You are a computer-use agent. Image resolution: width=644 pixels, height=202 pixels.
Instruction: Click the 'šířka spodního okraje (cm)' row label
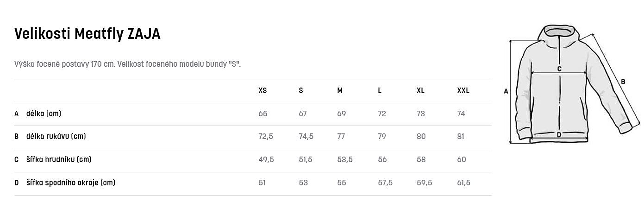pyautogui.click(x=70, y=183)
